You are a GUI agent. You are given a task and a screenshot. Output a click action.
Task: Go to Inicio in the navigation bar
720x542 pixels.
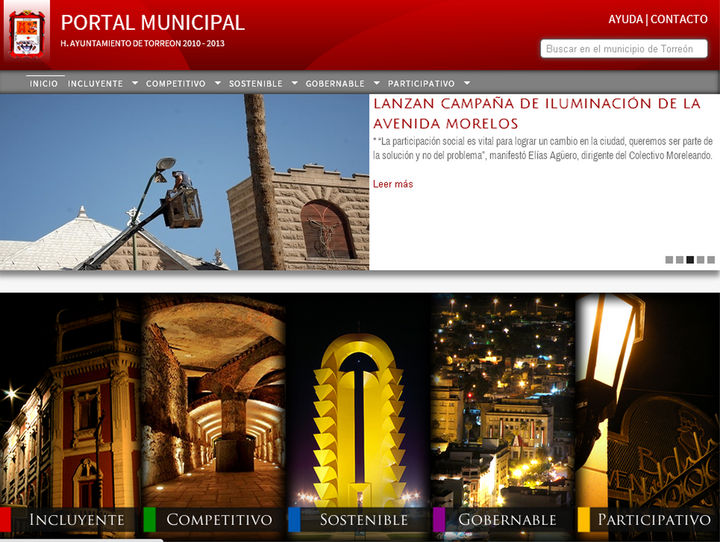(x=44, y=84)
